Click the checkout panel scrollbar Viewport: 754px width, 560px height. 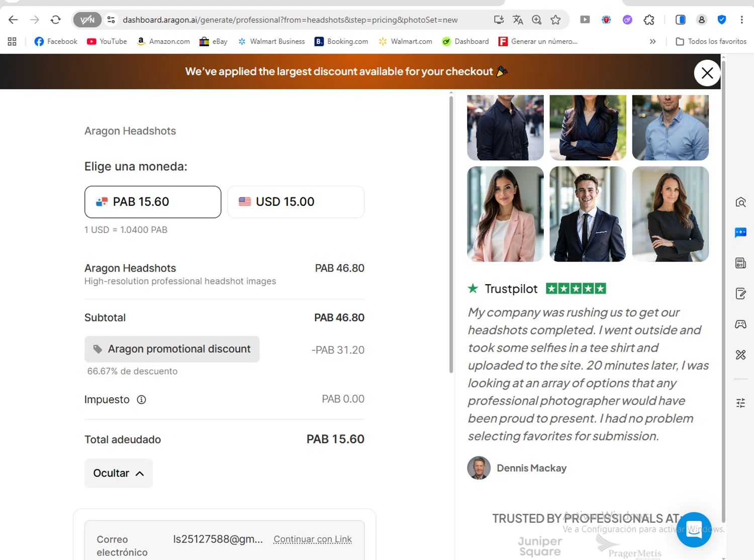pos(451,234)
